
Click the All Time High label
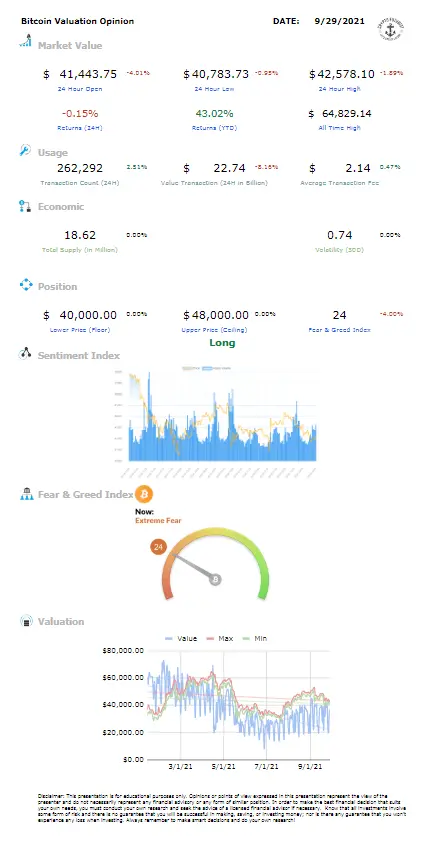[x=339, y=128]
